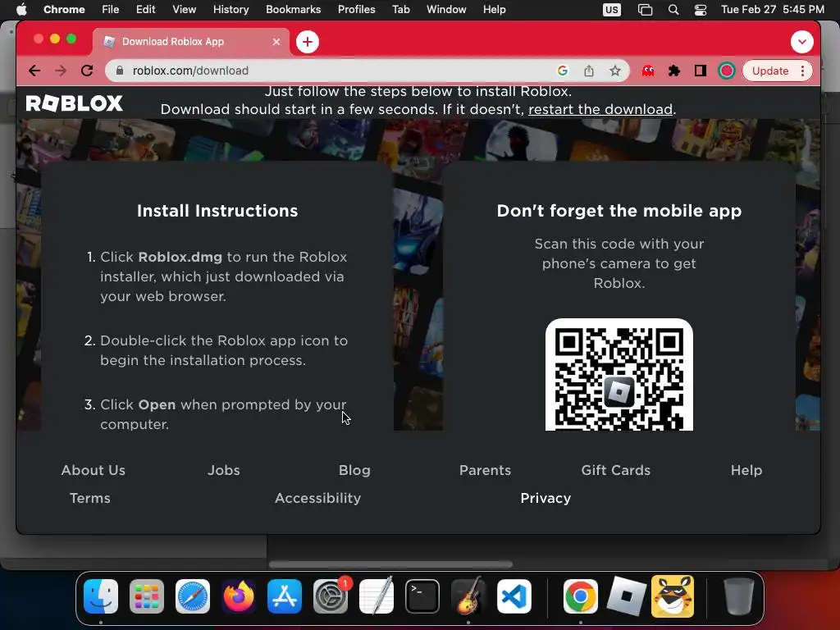Open the Bookmarks menu
The height and width of the screenshot is (630, 840).
click(294, 10)
